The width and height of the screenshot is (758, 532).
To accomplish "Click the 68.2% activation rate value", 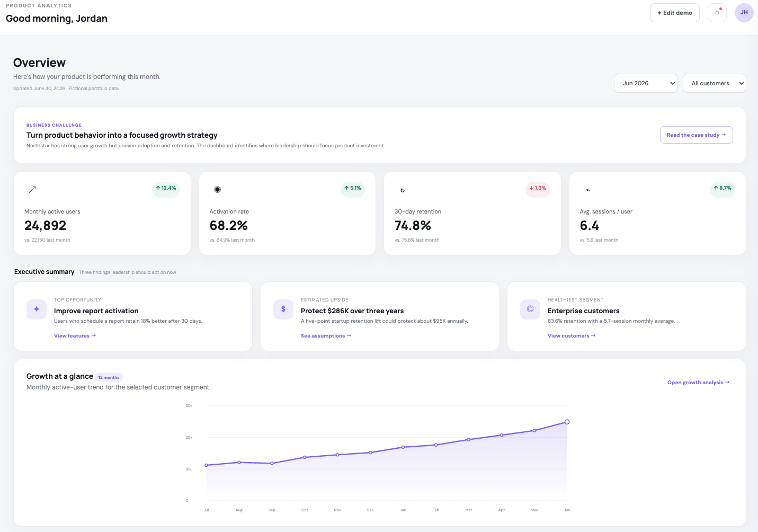I will pos(229,226).
